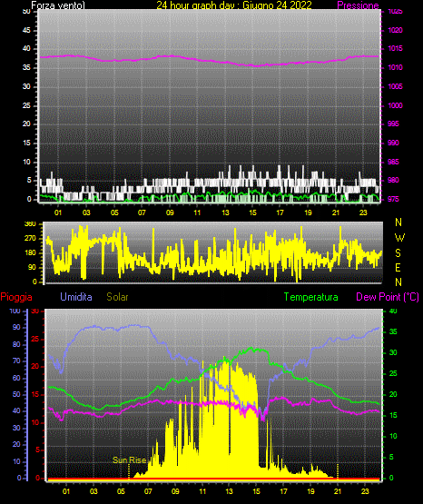This screenshot has height=504, width=423.
Task: Select the 'Solar' legend label
Action: [x=117, y=297]
